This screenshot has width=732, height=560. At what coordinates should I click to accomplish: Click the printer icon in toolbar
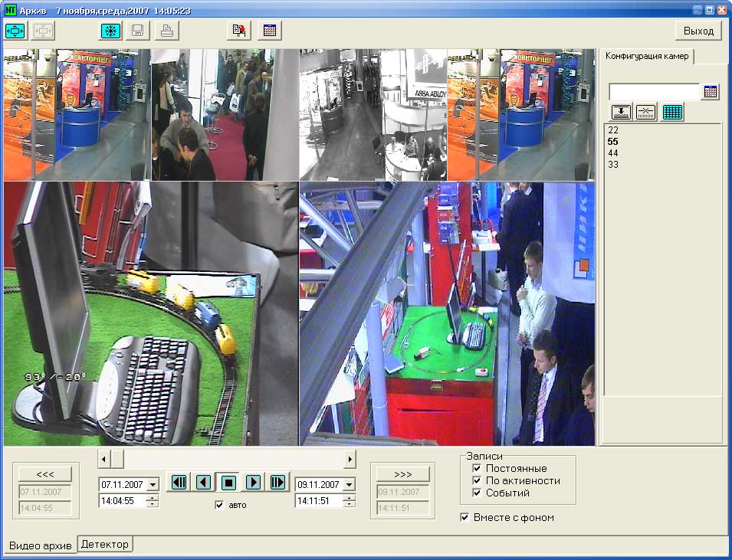click(166, 31)
